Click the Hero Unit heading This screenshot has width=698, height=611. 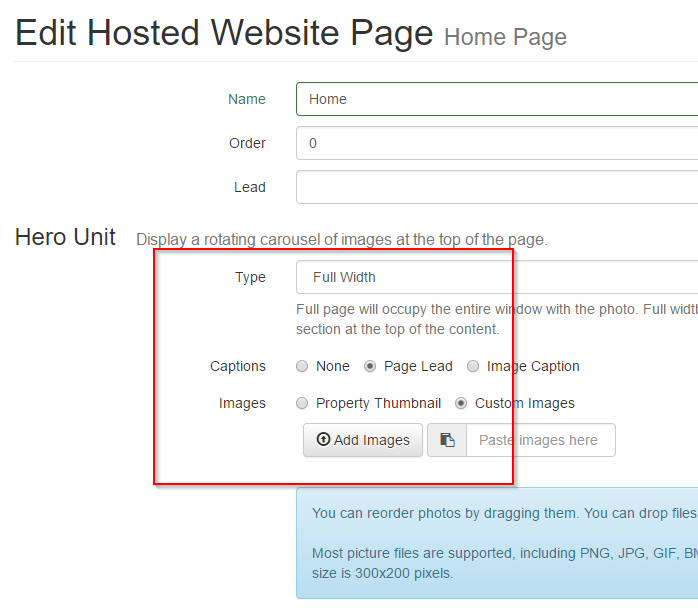point(65,237)
